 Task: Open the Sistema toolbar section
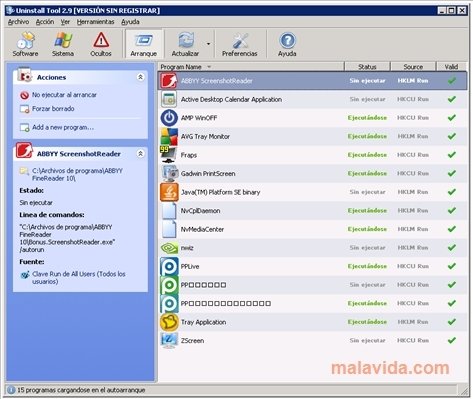(x=63, y=44)
